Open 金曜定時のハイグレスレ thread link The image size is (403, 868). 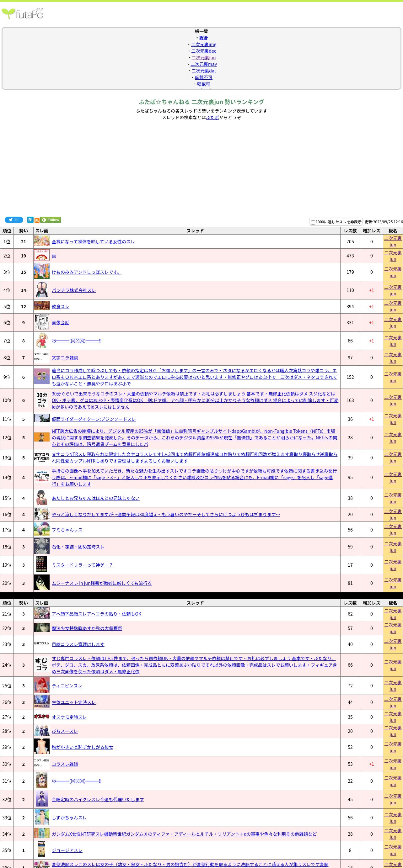[98, 800]
